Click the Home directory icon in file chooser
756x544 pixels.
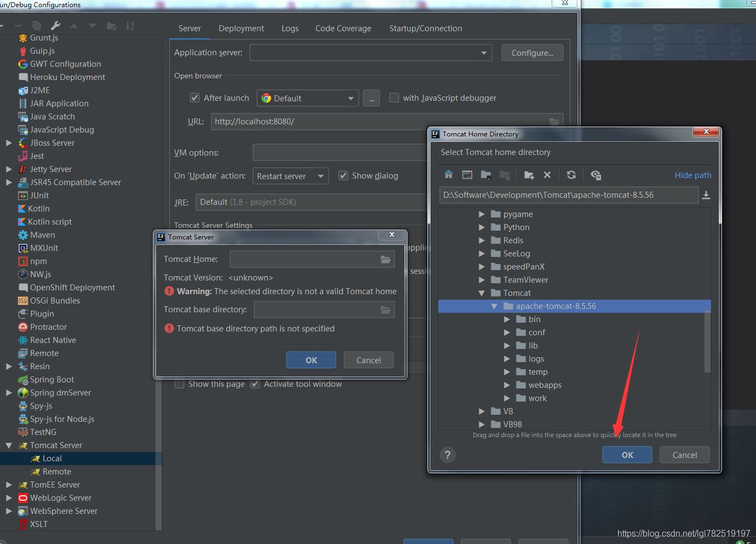449,175
